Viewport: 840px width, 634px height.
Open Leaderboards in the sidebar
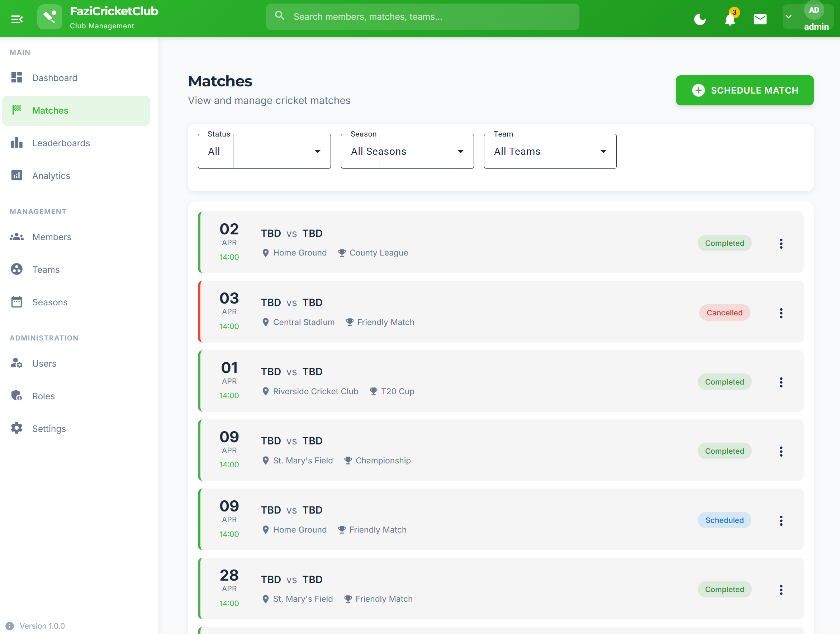coord(76,143)
